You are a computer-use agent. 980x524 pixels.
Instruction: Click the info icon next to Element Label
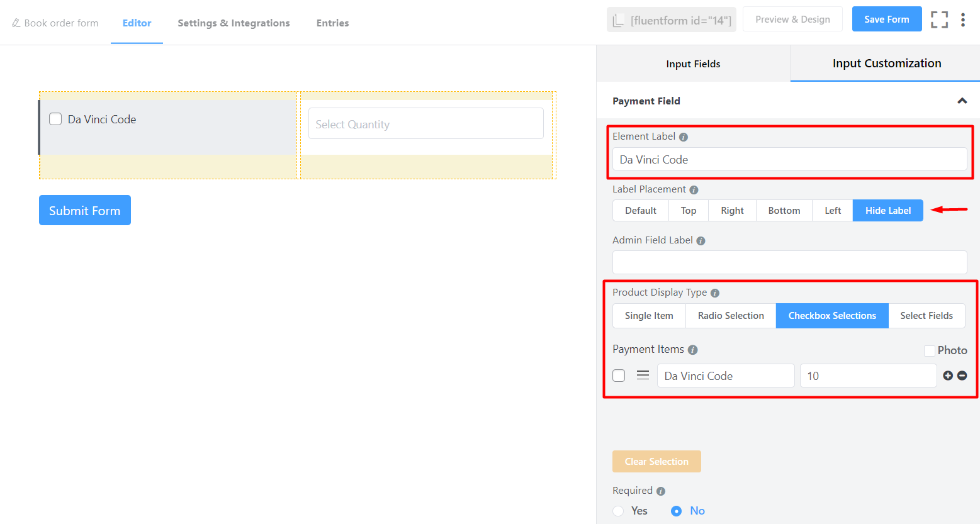coord(684,136)
